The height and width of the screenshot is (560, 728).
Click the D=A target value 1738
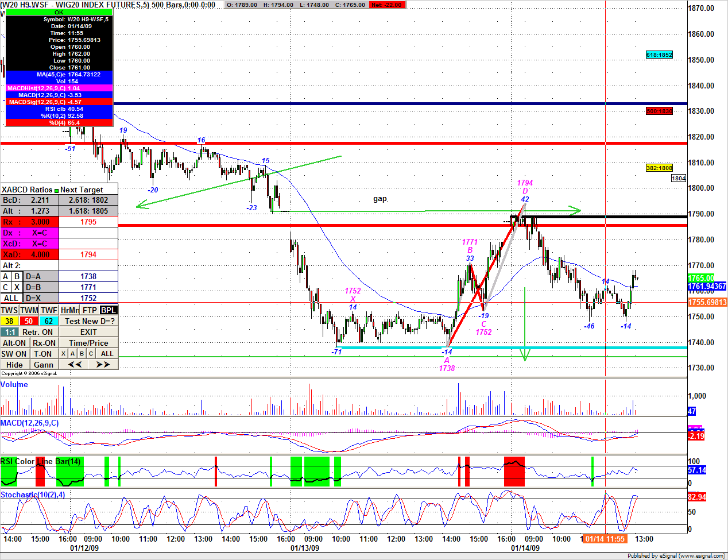pyautogui.click(x=88, y=276)
